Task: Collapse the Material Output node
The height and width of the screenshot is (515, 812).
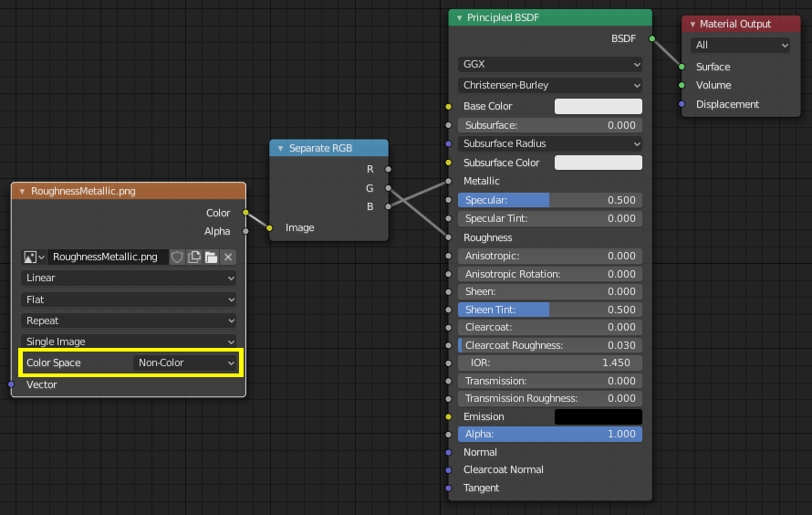Action: (692, 24)
